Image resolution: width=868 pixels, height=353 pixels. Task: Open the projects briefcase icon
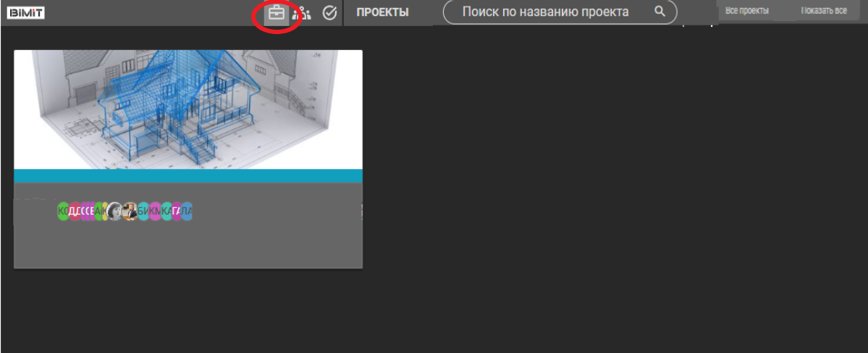(x=277, y=13)
